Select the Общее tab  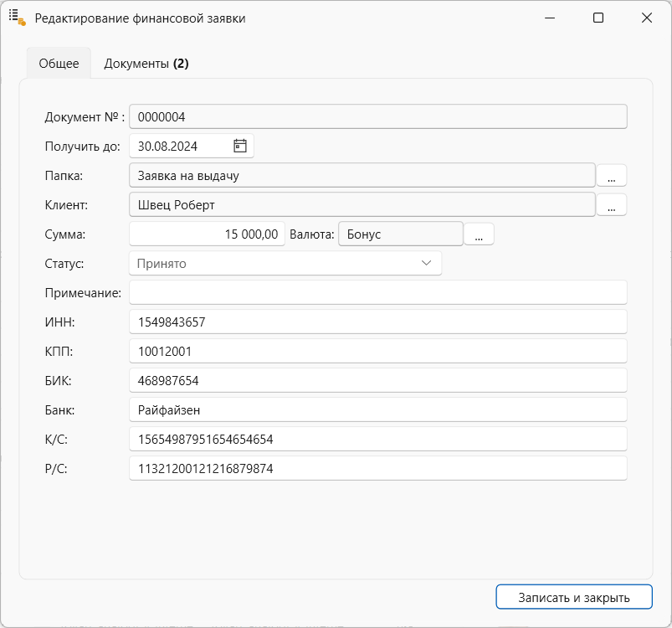pos(59,64)
